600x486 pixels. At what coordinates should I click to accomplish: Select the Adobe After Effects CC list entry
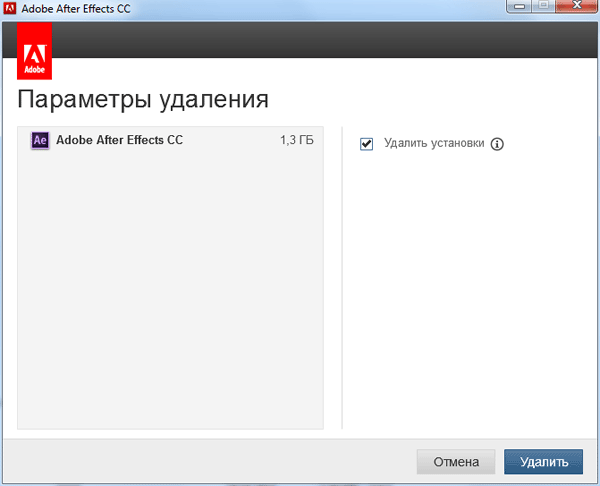click(170, 140)
